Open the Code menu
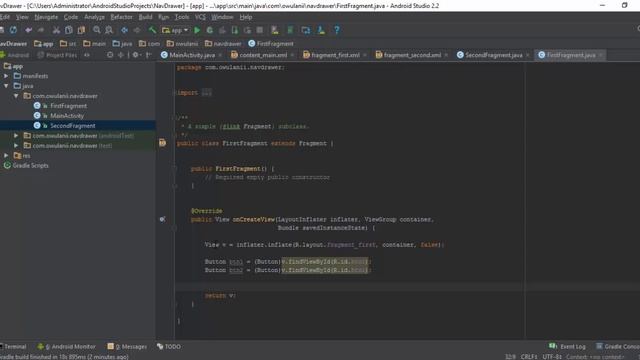The image size is (640, 360). [71, 17]
